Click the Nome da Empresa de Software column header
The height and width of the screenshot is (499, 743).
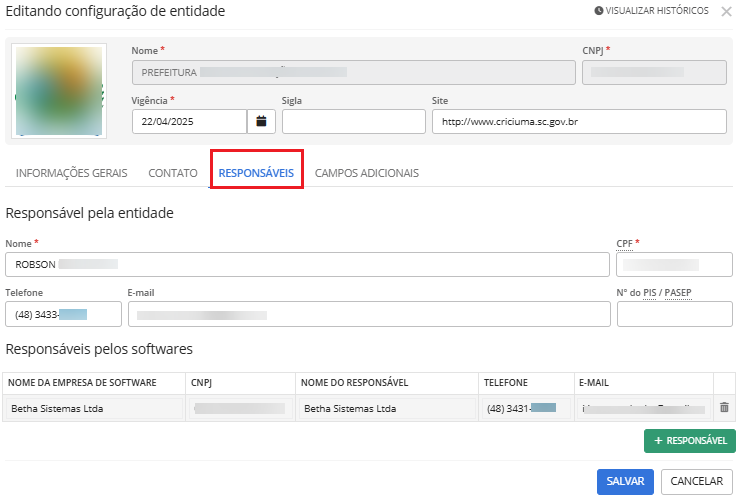click(82, 382)
